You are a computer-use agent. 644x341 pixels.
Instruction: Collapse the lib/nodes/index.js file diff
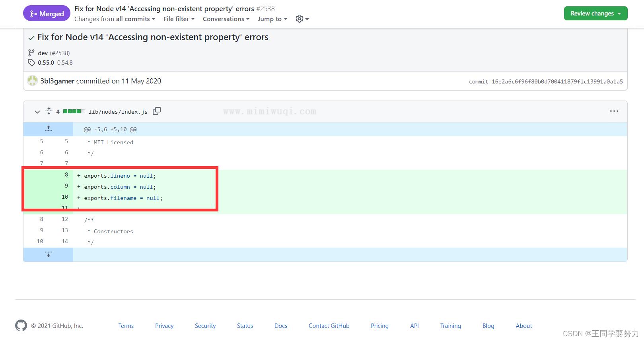point(37,112)
